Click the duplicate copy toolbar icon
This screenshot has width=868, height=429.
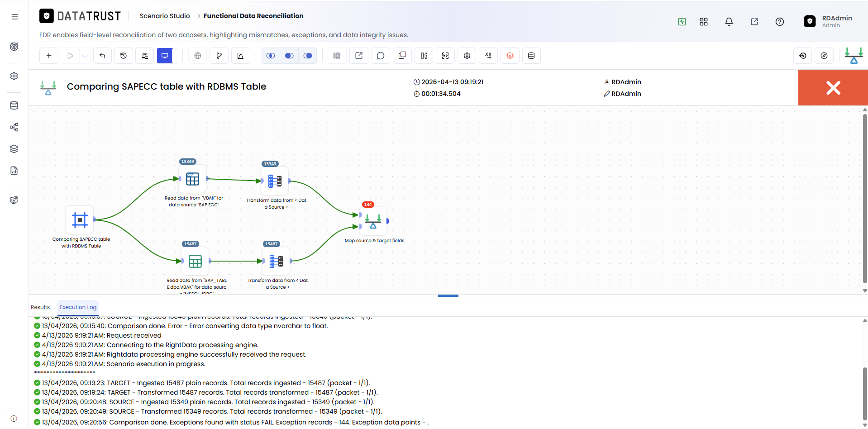[x=402, y=56]
